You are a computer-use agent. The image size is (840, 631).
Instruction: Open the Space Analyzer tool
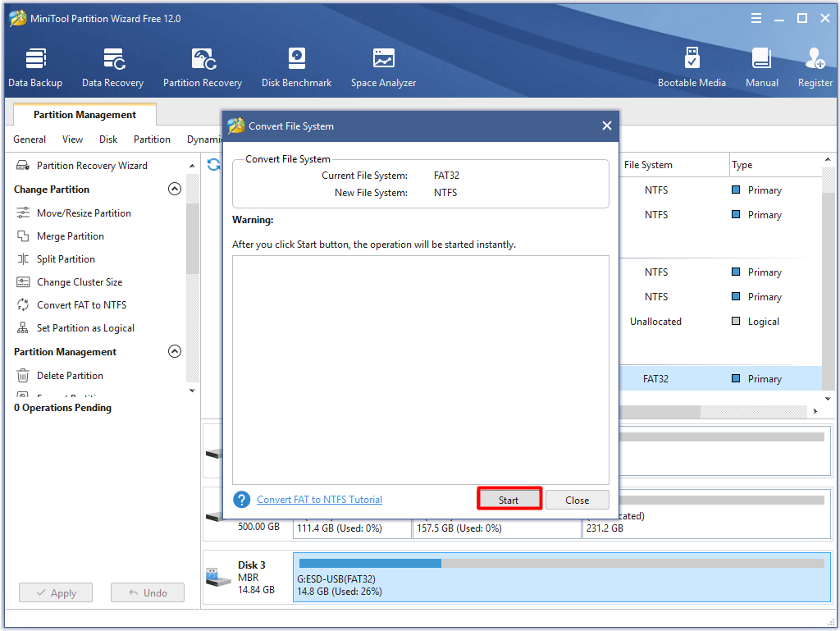click(x=384, y=67)
